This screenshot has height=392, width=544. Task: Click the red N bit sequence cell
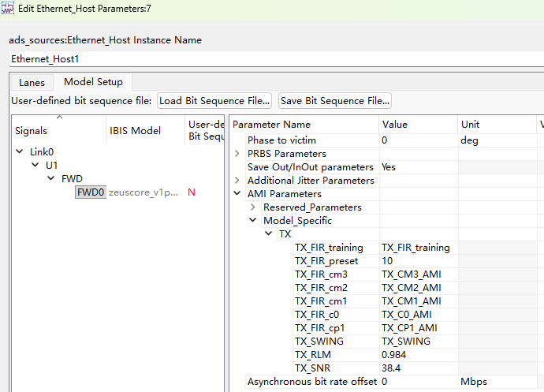point(192,192)
